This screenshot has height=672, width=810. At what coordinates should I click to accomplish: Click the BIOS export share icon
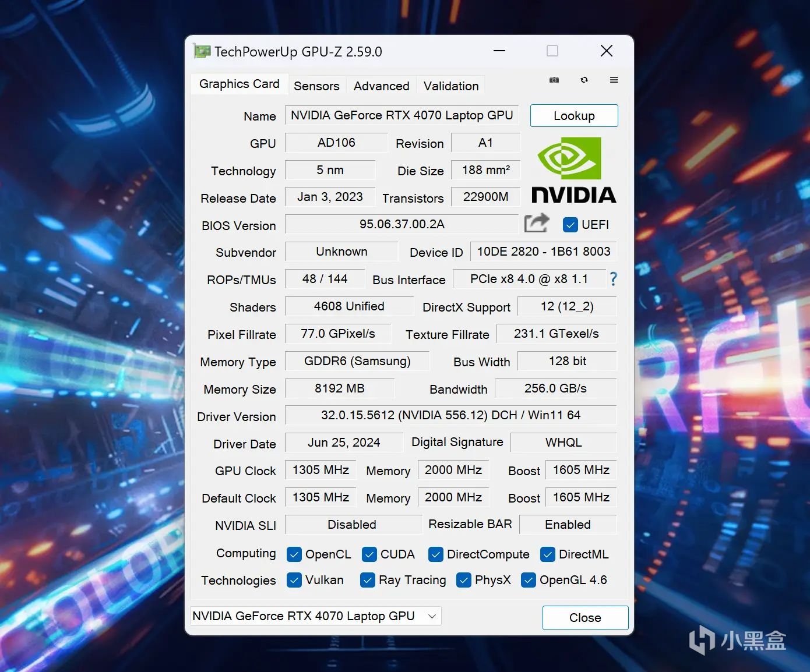pyautogui.click(x=537, y=224)
